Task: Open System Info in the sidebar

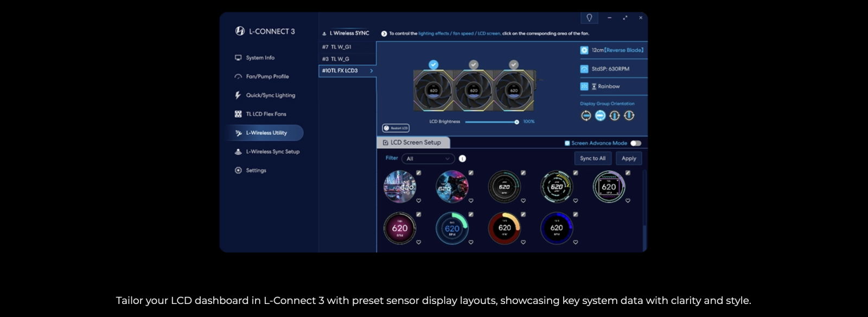Action: [x=260, y=58]
